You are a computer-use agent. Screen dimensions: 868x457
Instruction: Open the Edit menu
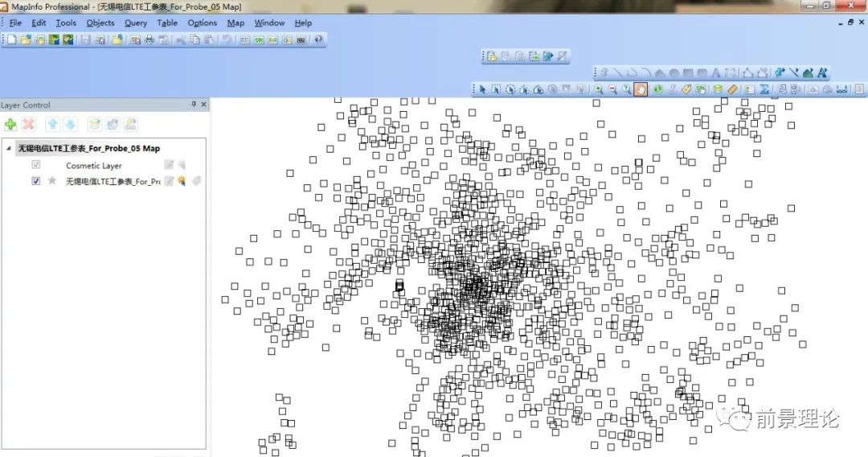coord(39,23)
